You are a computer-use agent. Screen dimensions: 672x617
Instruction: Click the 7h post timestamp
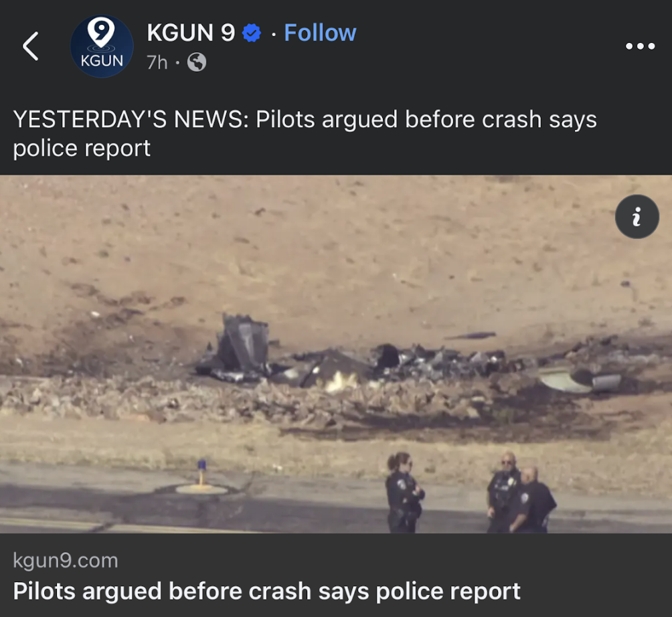point(157,63)
